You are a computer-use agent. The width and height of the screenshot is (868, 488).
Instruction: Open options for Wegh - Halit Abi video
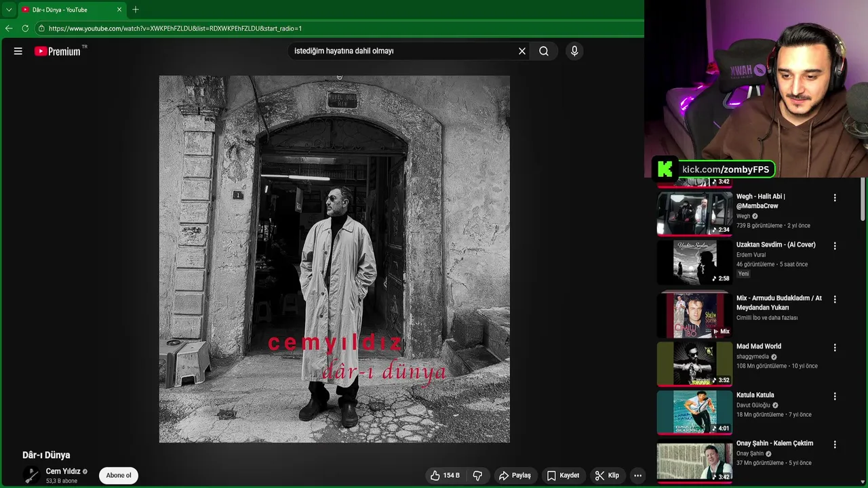[x=835, y=198]
